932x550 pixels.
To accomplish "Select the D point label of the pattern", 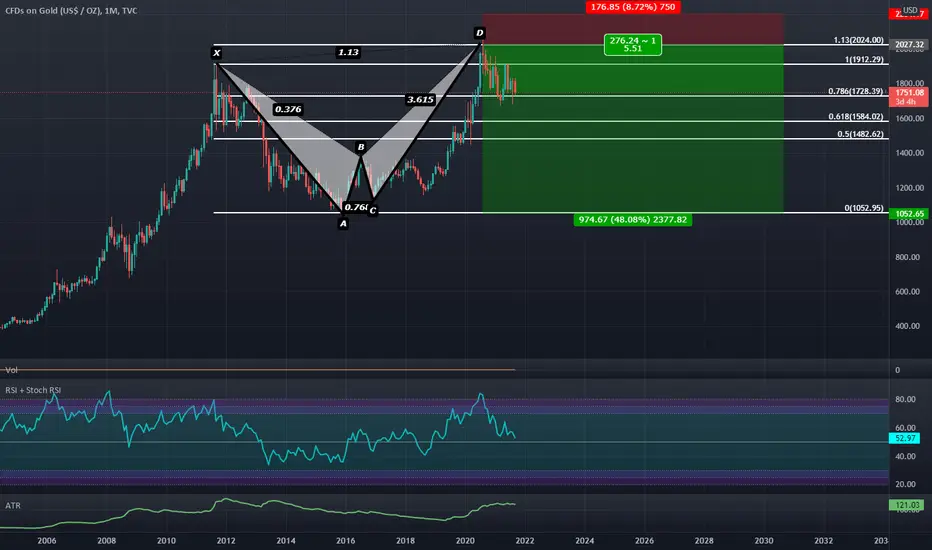I will (x=479, y=33).
